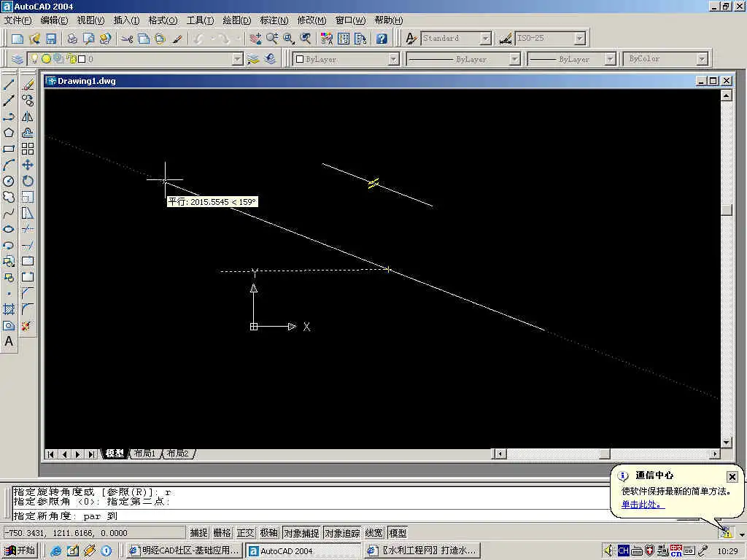This screenshot has width=747, height=560.
Task: Open the 编辑(E) menu
Action: pyautogui.click(x=54, y=20)
